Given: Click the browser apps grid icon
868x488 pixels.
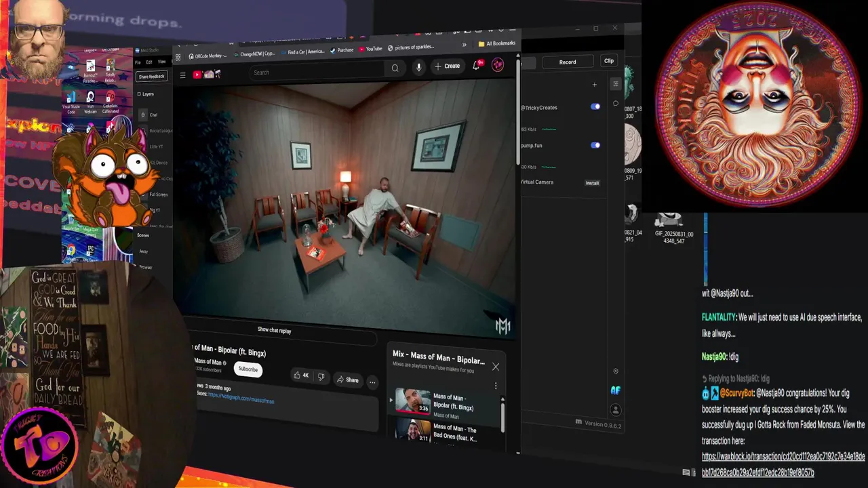Looking at the screenshot, I should (178, 58).
